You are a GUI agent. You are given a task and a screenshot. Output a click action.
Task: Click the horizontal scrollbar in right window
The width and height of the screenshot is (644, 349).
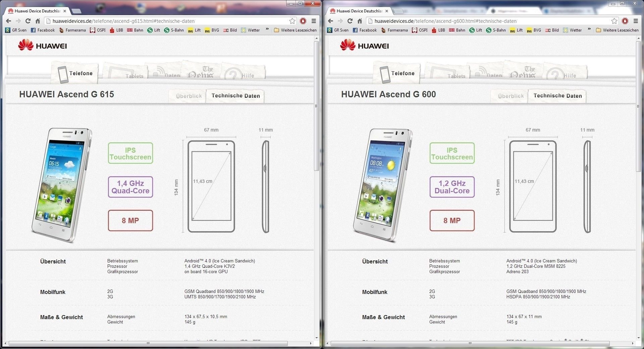(470, 343)
